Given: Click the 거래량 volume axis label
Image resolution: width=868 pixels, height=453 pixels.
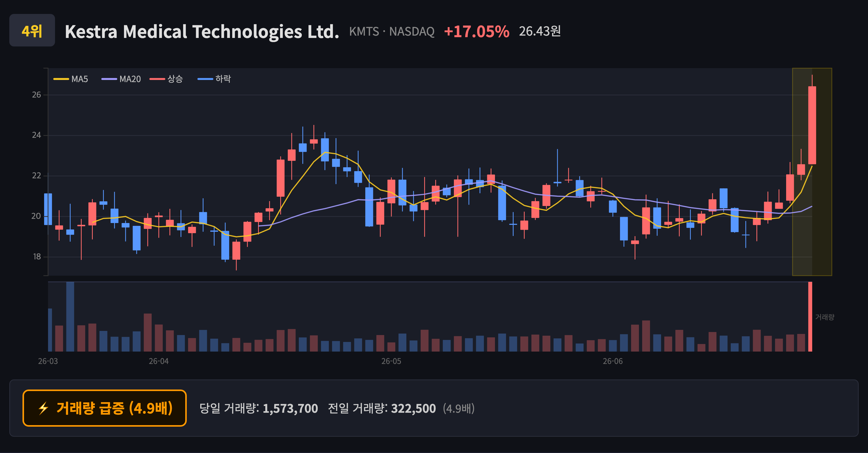Looking at the screenshot, I should tap(825, 317).
